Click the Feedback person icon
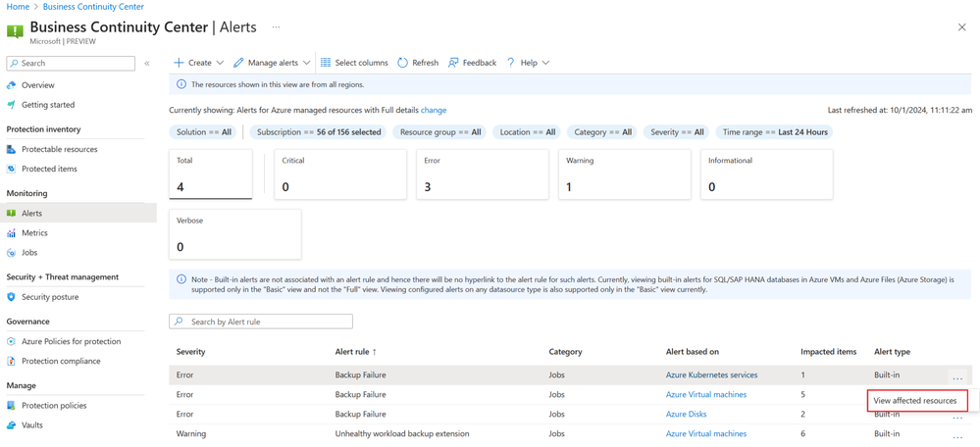 pos(454,63)
